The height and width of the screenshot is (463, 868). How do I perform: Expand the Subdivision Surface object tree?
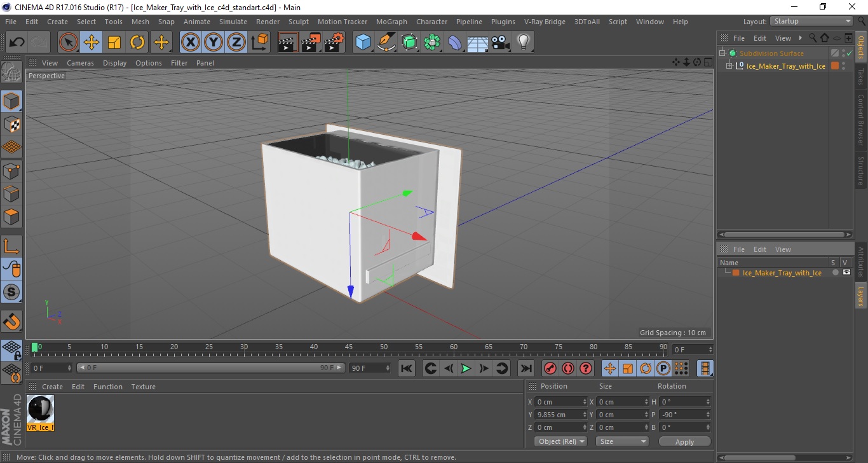[x=722, y=53]
